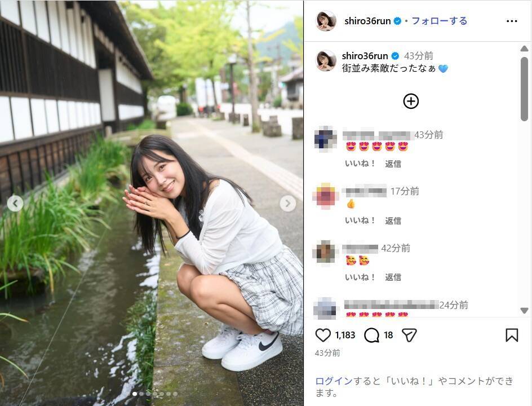Image resolution: width=532 pixels, height=406 pixels.
Task: Like the comment posted 17分前
Action: point(360,220)
